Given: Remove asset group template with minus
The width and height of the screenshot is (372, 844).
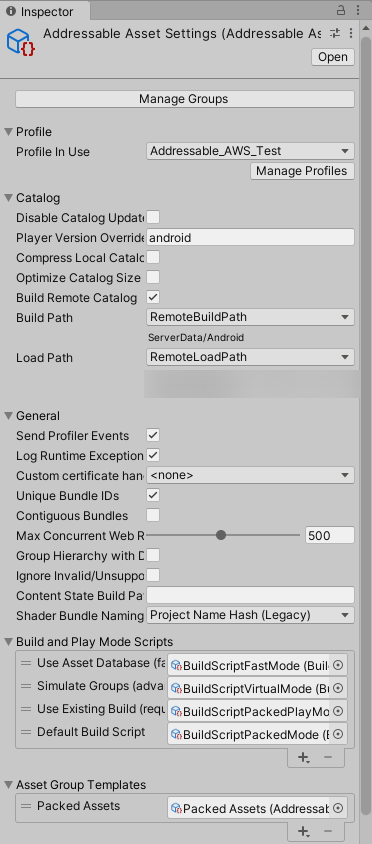Looking at the screenshot, I should click(328, 832).
